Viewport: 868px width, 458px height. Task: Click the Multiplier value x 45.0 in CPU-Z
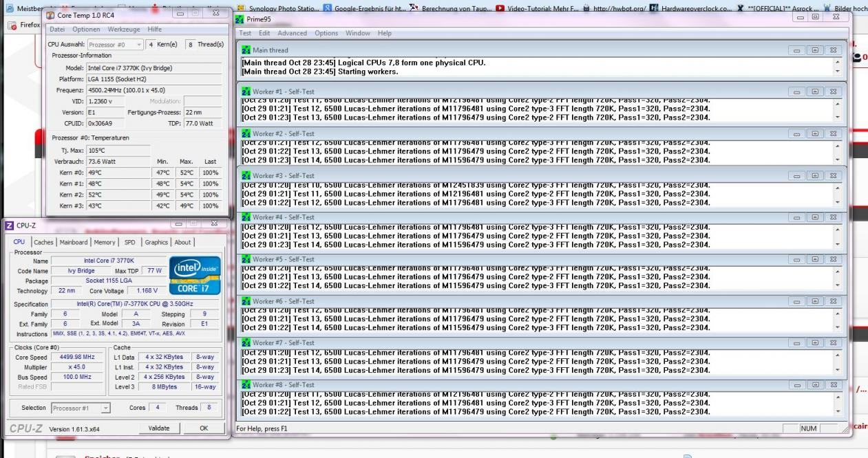pyautogui.click(x=78, y=367)
